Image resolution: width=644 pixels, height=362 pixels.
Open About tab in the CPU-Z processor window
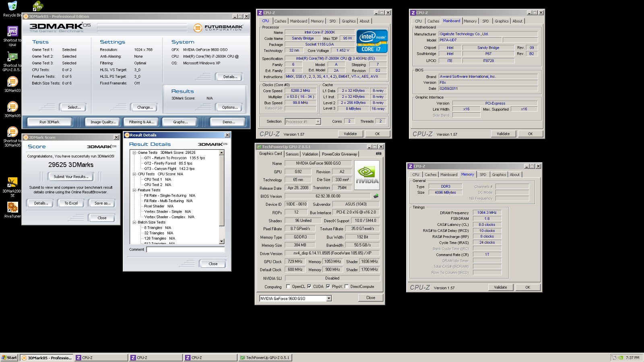[x=364, y=21]
